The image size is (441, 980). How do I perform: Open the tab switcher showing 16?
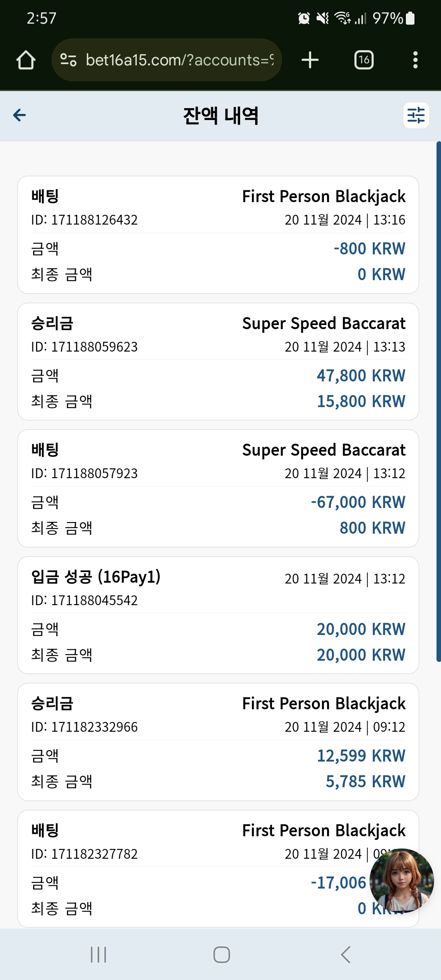pyautogui.click(x=364, y=60)
